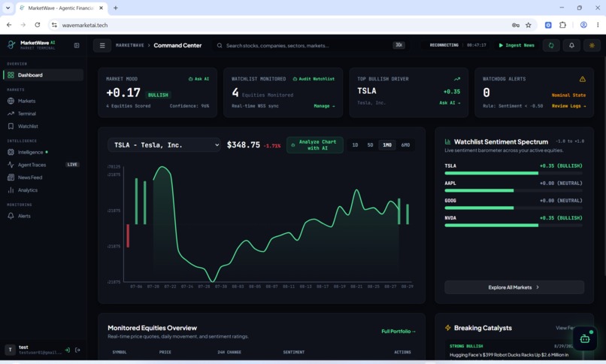Click Manage link in watchlist card
This screenshot has width=606, height=364.
(x=324, y=106)
